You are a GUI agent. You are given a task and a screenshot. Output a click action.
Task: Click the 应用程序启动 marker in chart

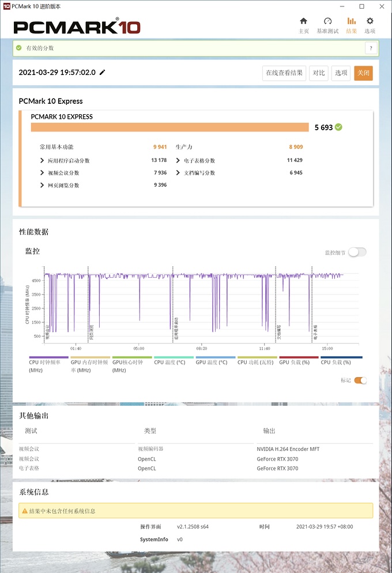click(x=176, y=329)
